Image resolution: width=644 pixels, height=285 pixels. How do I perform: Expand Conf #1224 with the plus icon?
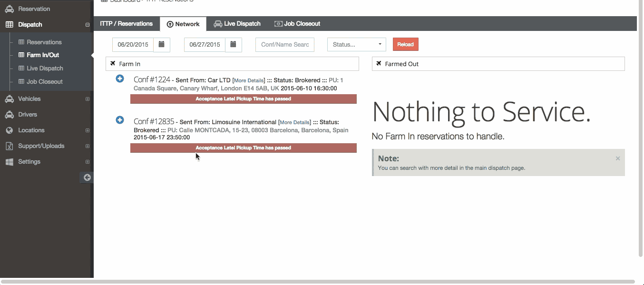tap(120, 79)
